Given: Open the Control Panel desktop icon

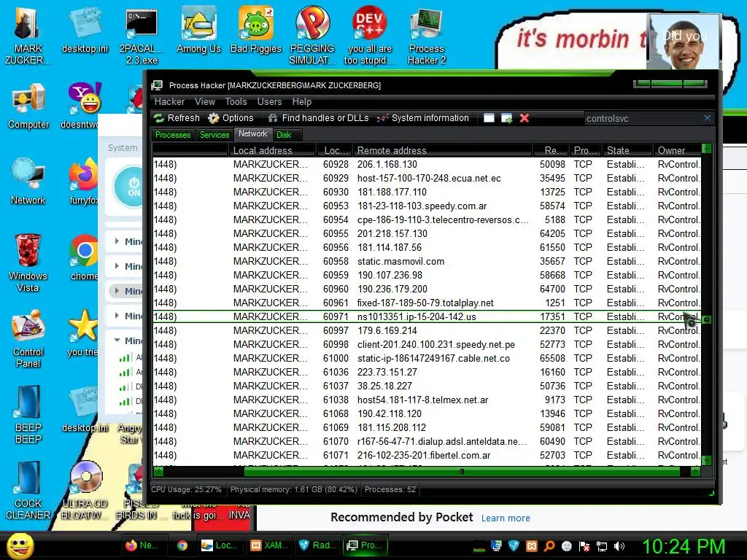Looking at the screenshot, I should [28, 338].
